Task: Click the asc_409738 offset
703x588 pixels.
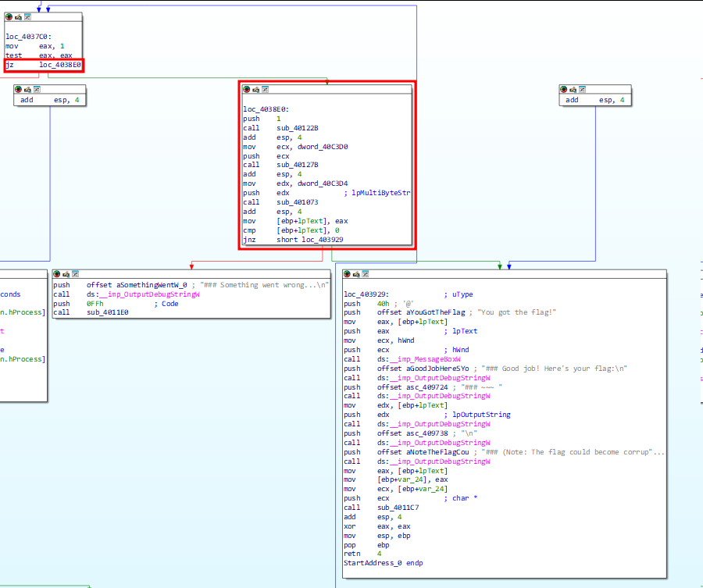Action: pos(412,434)
